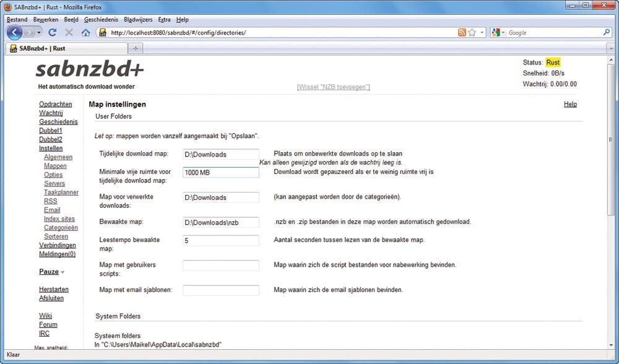Screen dimensions: 619x364
Task: Click the Map met email sjablonen field
Action: [x=221, y=290]
